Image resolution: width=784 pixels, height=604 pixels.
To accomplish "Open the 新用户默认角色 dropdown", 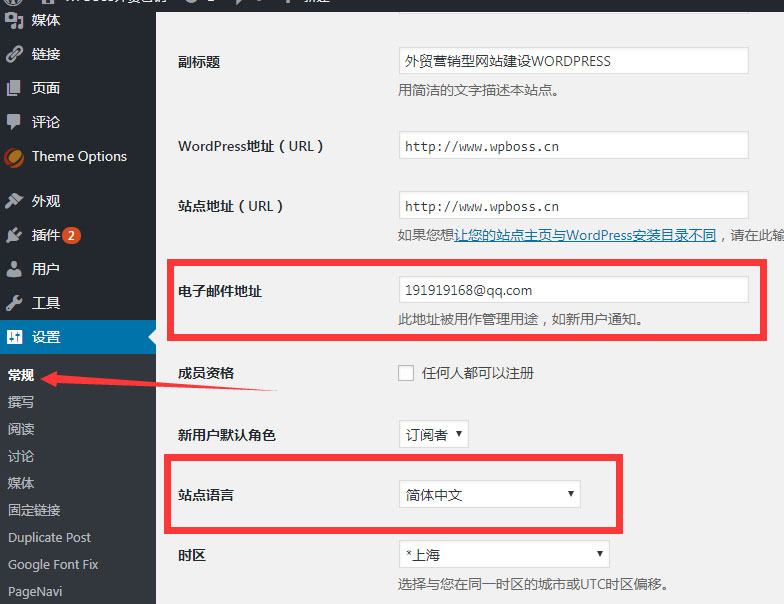I will pos(434,434).
